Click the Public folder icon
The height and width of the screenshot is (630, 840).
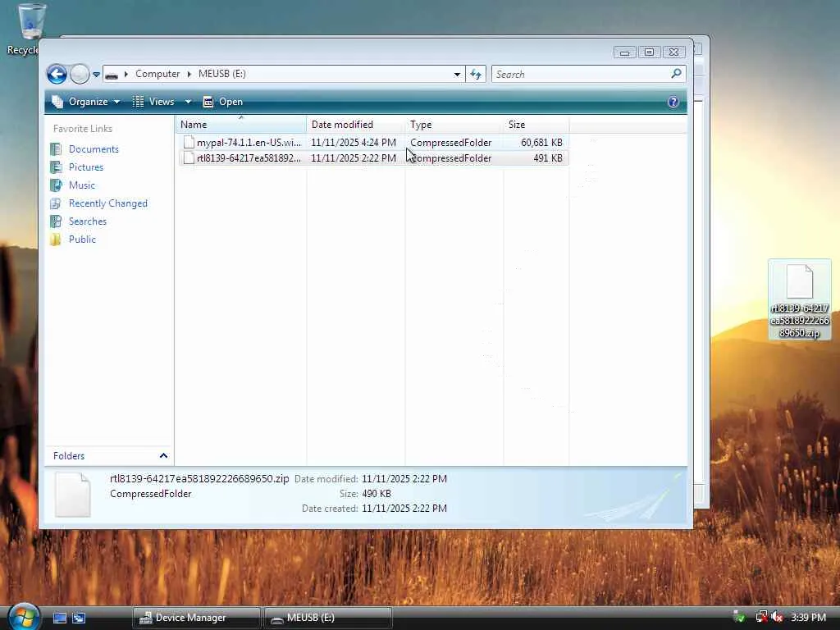pos(56,240)
